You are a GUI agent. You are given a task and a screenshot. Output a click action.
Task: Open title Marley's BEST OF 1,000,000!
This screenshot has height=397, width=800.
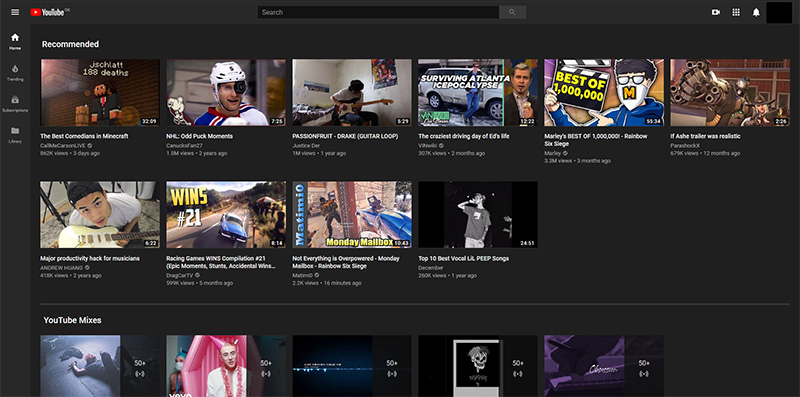(595, 140)
